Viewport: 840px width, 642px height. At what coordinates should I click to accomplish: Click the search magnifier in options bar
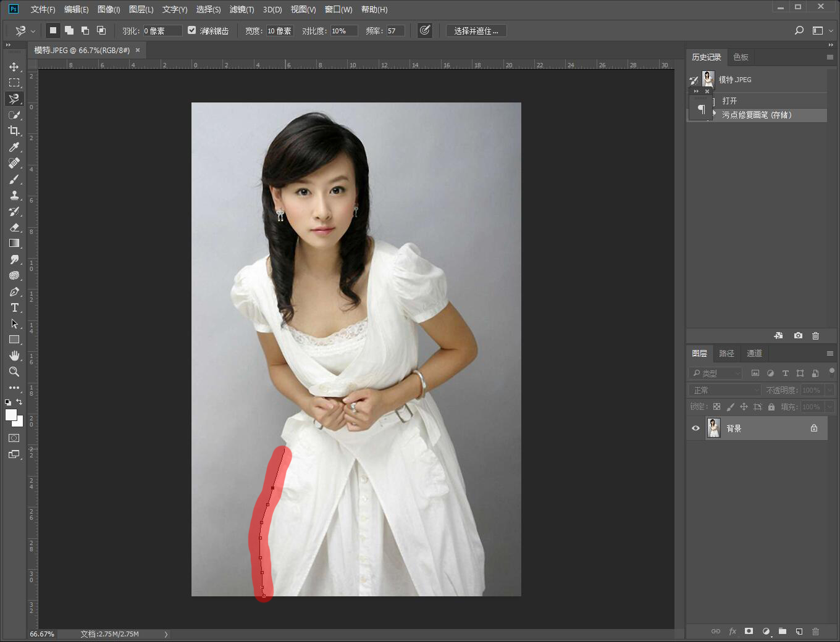coord(799,30)
